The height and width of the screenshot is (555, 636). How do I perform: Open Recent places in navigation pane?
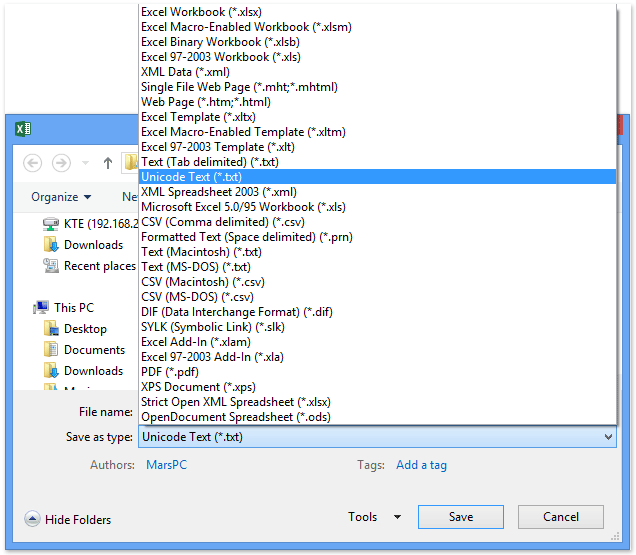tap(99, 266)
